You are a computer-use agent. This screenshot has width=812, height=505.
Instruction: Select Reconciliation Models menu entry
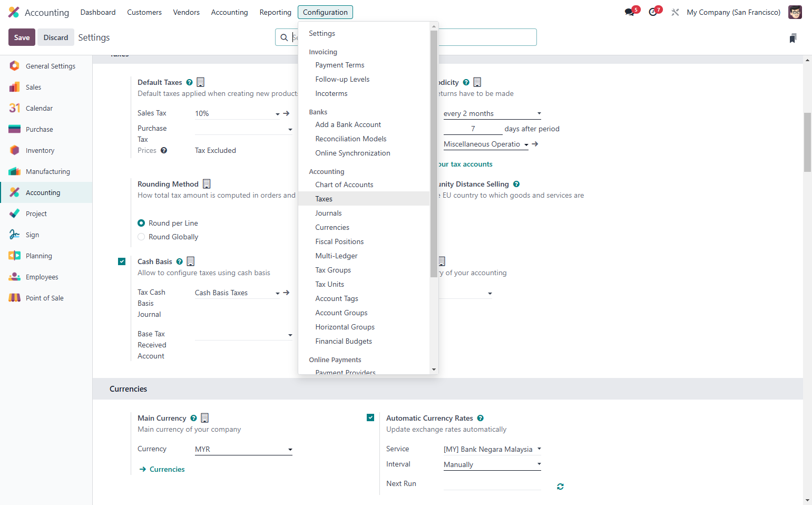[364, 139]
